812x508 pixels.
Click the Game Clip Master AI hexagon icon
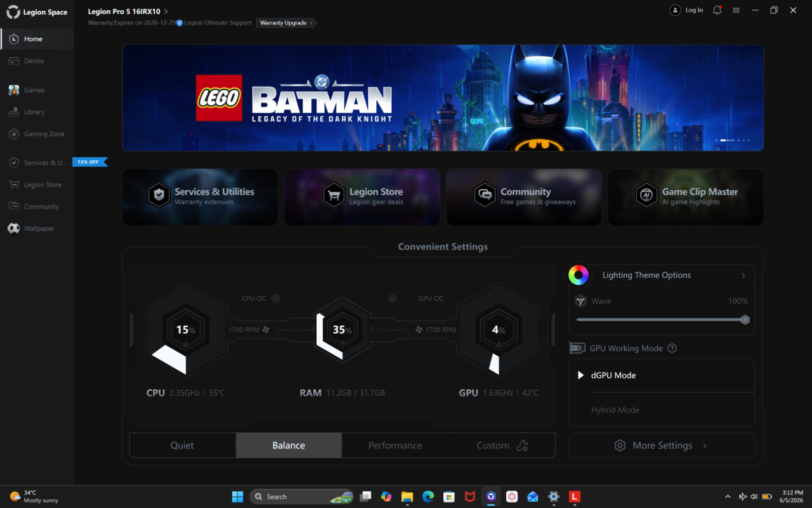click(x=647, y=195)
